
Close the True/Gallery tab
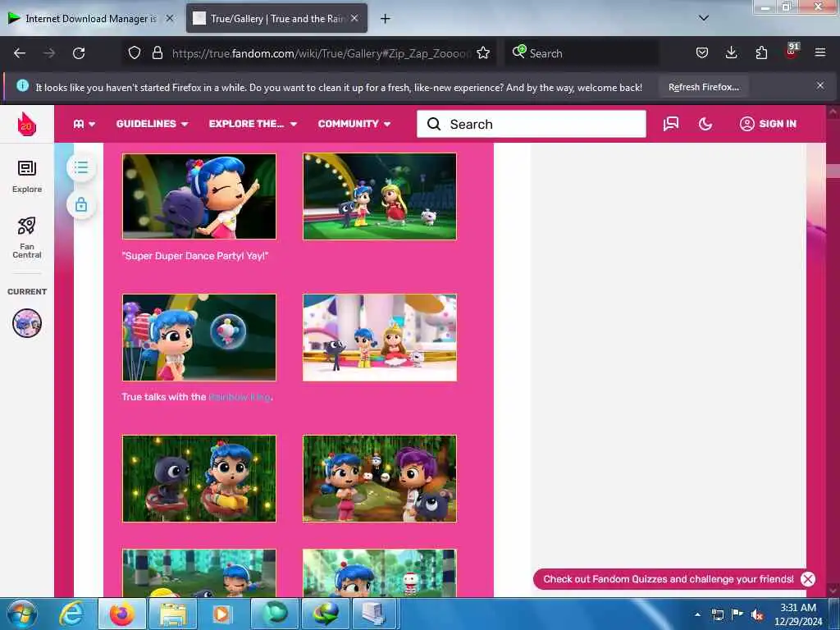[354, 18]
